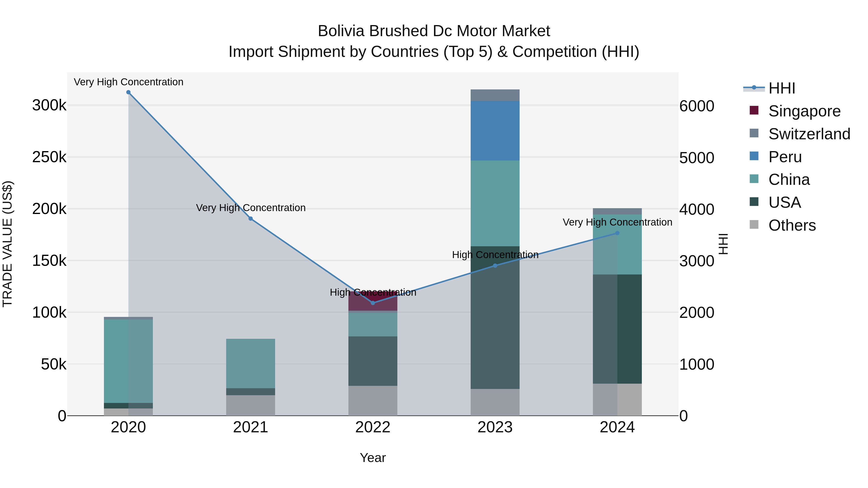Click the Others segment in 2022 bar

click(x=373, y=401)
